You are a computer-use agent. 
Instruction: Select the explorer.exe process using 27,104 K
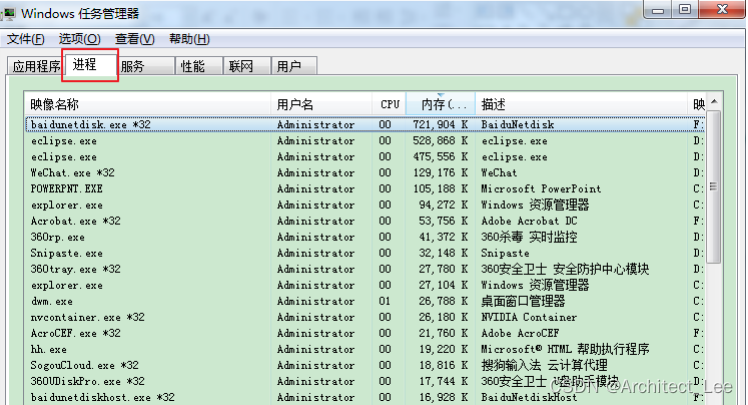click(x=365, y=285)
